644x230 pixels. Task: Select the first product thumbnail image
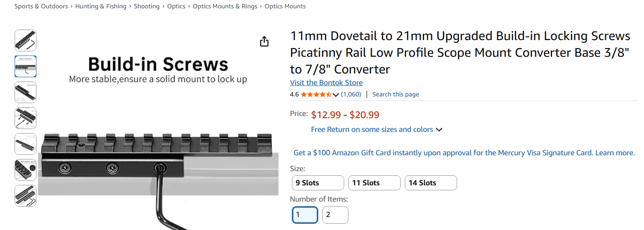coord(26,40)
